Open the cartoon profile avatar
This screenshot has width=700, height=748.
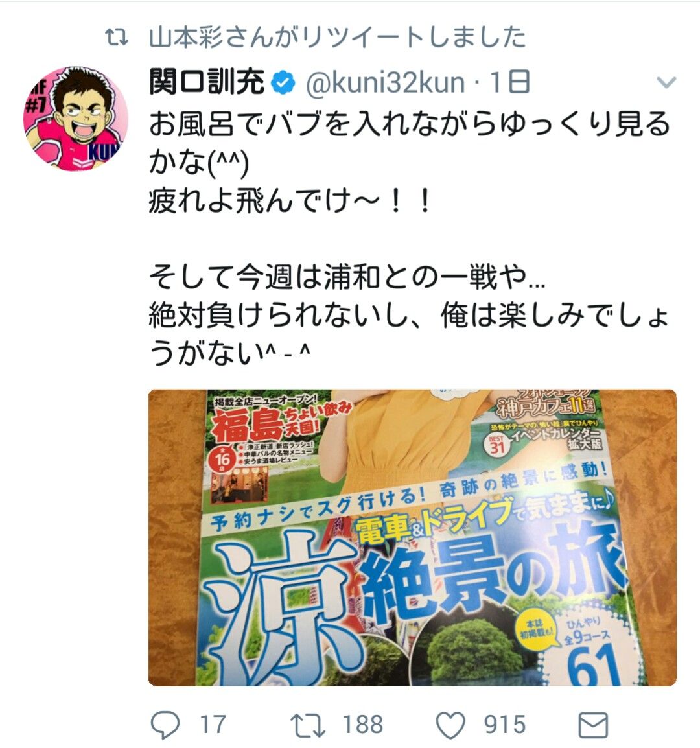point(76,119)
